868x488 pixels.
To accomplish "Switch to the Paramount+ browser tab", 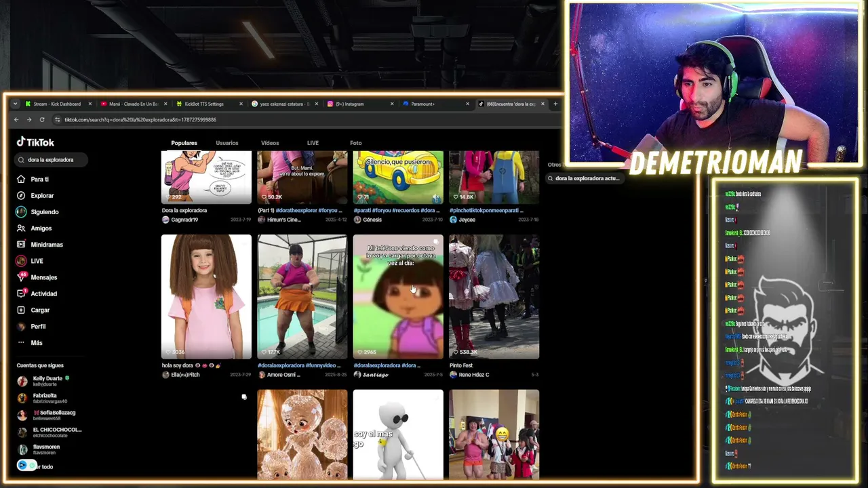I will tap(435, 104).
